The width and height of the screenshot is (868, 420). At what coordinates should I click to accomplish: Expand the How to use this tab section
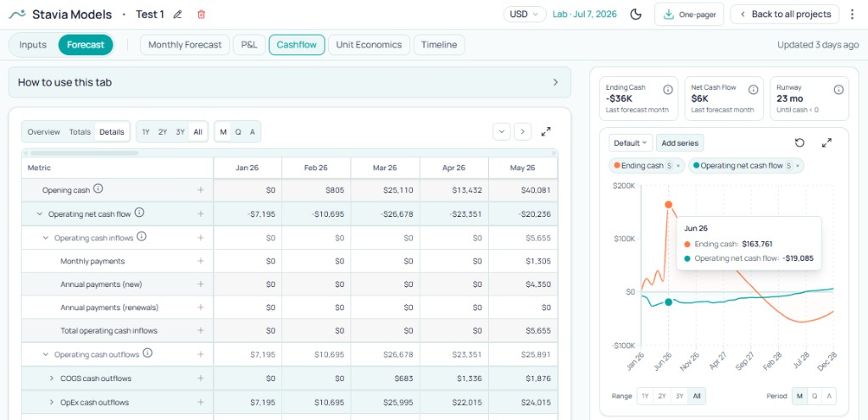click(290, 82)
